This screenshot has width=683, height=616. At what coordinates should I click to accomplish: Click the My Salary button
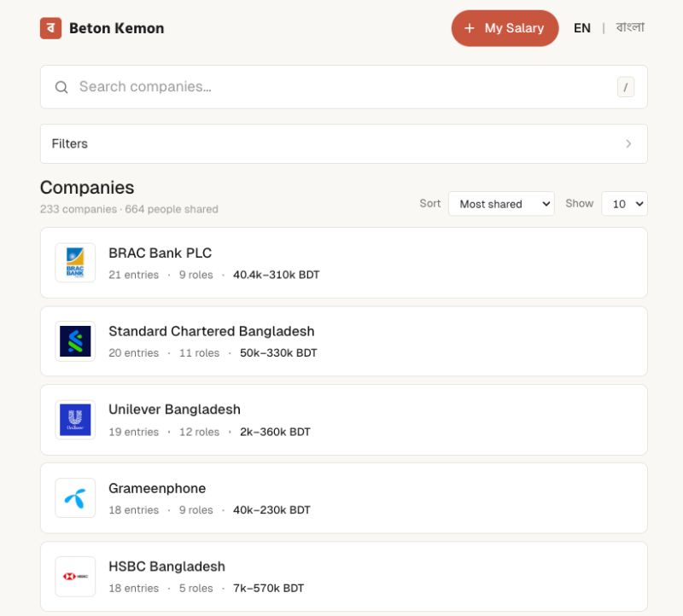pyautogui.click(x=505, y=28)
